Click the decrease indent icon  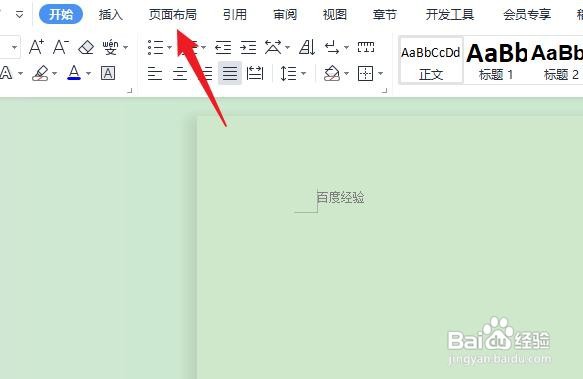tap(223, 48)
